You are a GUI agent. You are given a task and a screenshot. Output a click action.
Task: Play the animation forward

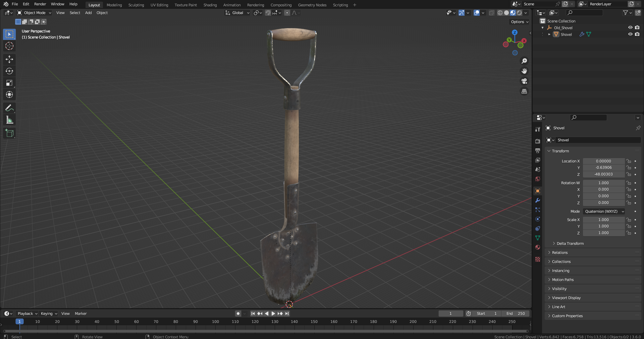tap(273, 314)
